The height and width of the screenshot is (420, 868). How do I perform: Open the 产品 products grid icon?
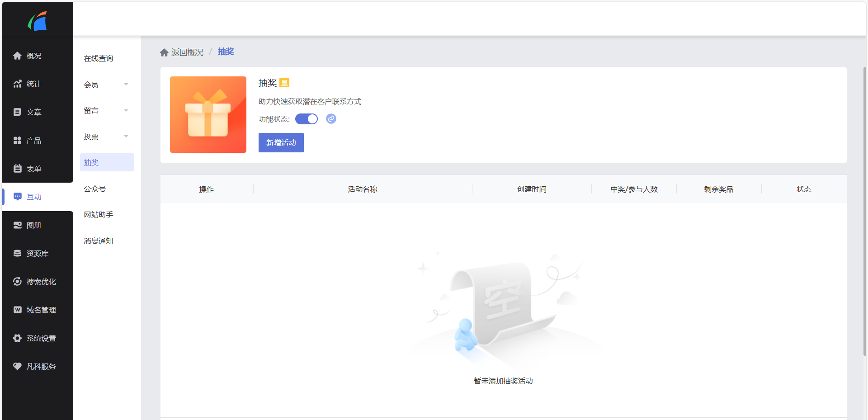click(17, 141)
